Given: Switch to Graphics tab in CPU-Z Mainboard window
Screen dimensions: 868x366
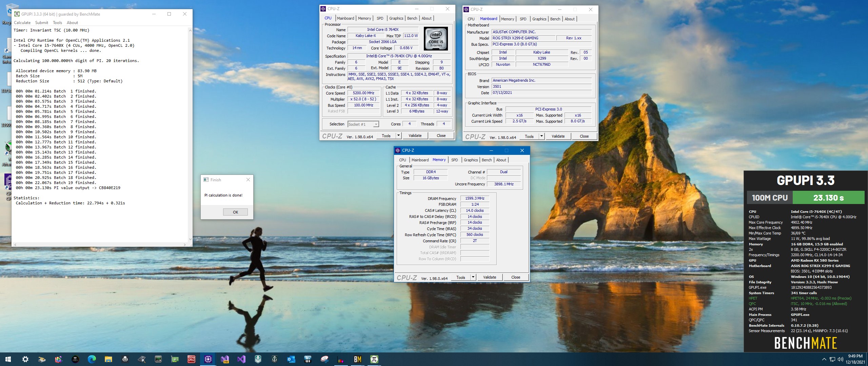Looking at the screenshot, I should (x=539, y=19).
